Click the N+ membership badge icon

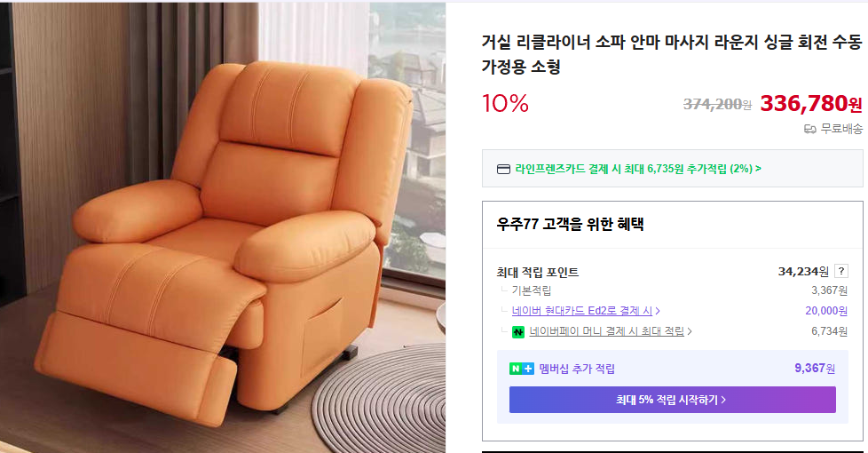pyautogui.click(x=521, y=370)
